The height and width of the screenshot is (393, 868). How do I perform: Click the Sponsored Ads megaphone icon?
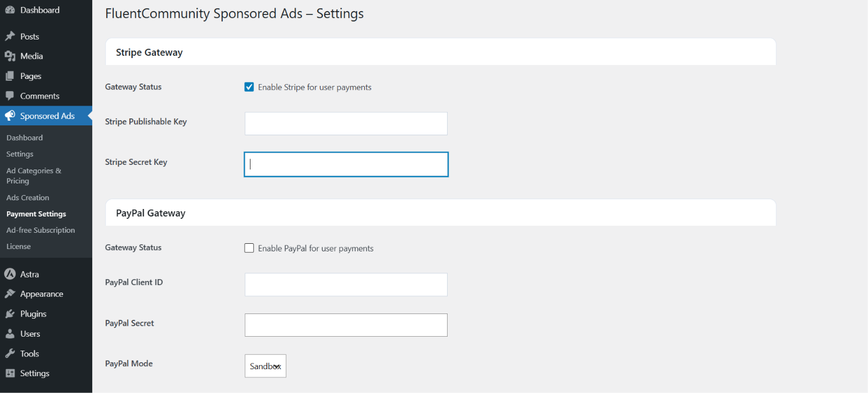pos(10,116)
